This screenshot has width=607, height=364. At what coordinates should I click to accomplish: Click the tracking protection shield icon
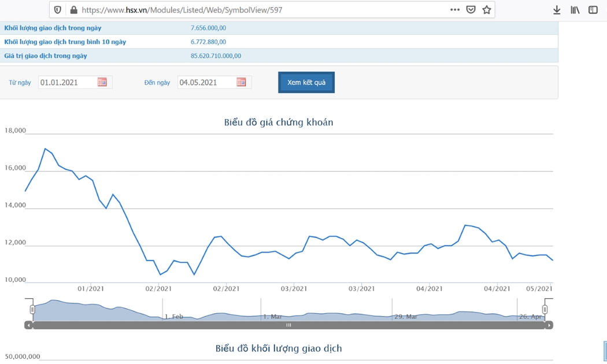pos(58,10)
